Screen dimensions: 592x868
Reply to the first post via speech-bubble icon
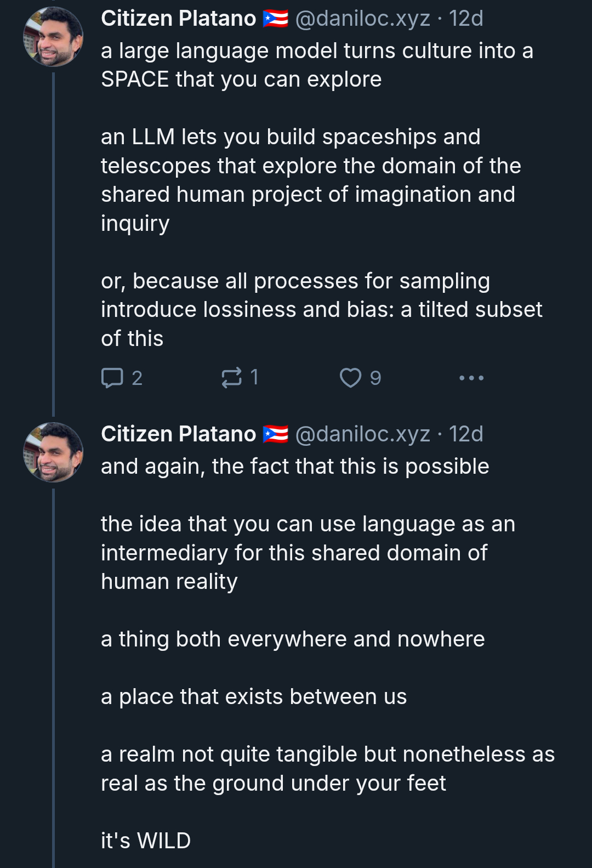112,378
